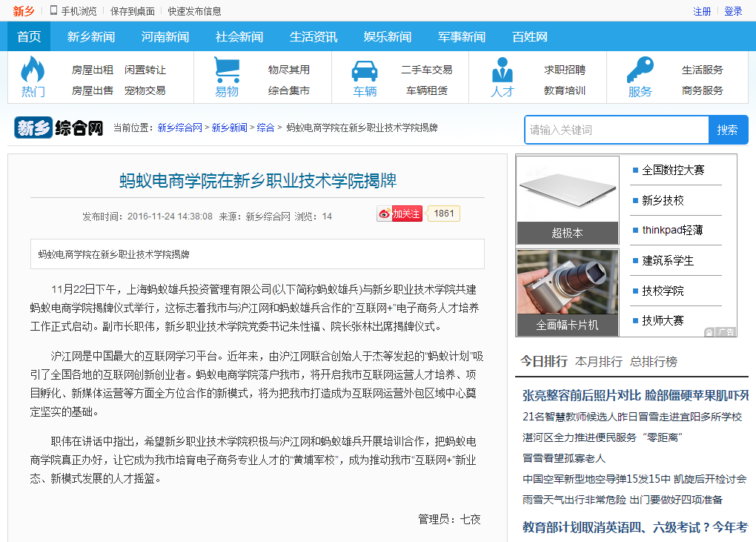Click the person icon for 人才

pyautogui.click(x=502, y=70)
